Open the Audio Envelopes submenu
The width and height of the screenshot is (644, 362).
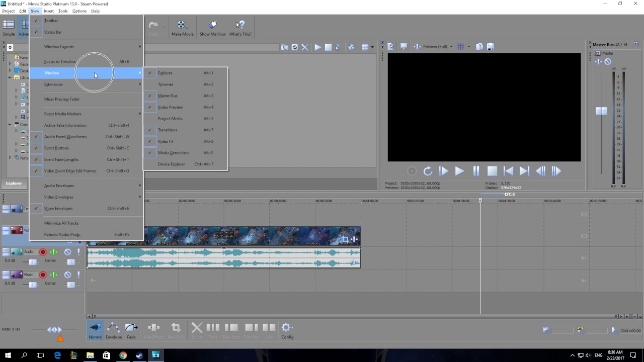[x=86, y=186]
